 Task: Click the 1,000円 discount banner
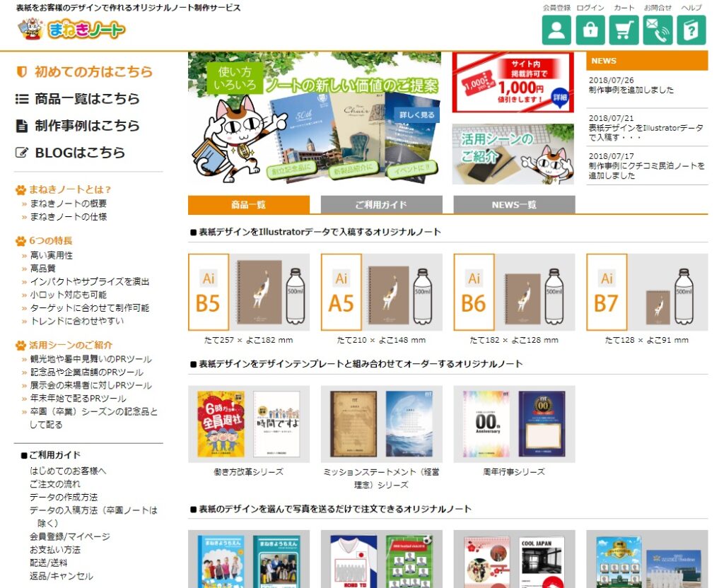pyautogui.click(x=513, y=83)
